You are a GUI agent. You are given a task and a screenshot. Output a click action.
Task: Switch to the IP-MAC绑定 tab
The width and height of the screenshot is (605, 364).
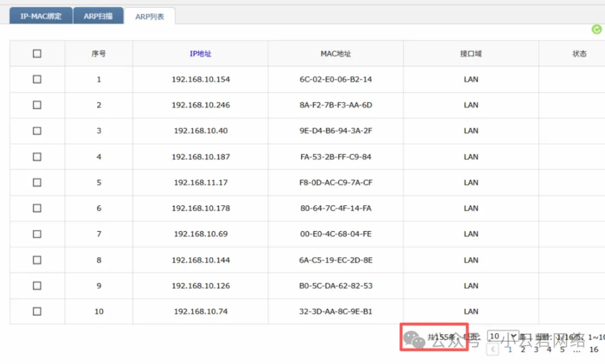[x=41, y=16]
